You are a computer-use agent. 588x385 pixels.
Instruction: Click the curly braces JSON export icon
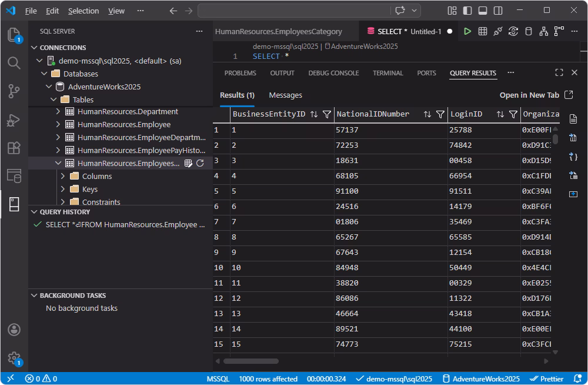[x=573, y=157]
